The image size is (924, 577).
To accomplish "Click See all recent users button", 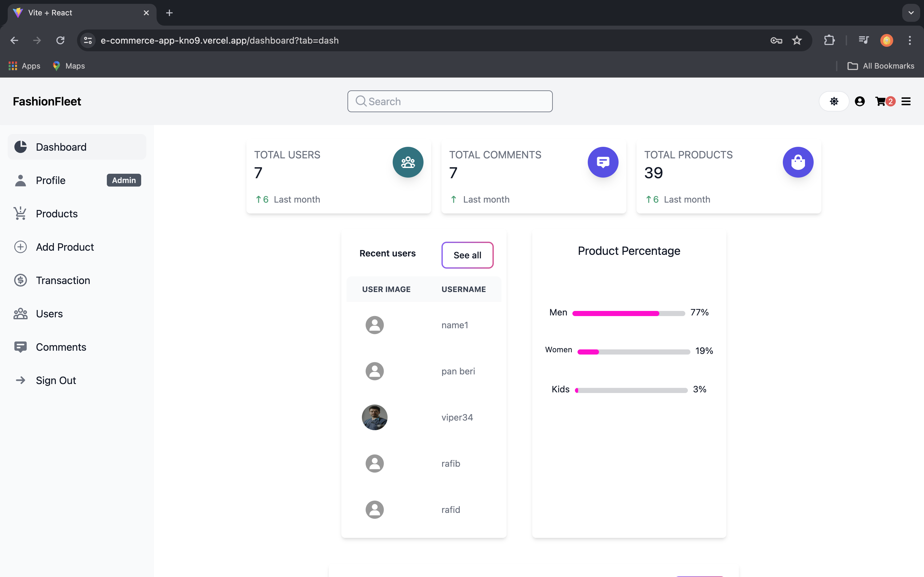I will point(468,255).
